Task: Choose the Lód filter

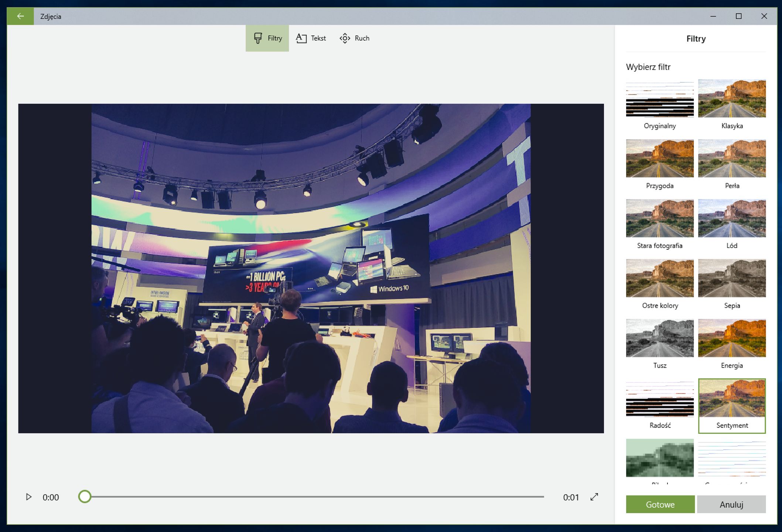Action: tap(731, 218)
